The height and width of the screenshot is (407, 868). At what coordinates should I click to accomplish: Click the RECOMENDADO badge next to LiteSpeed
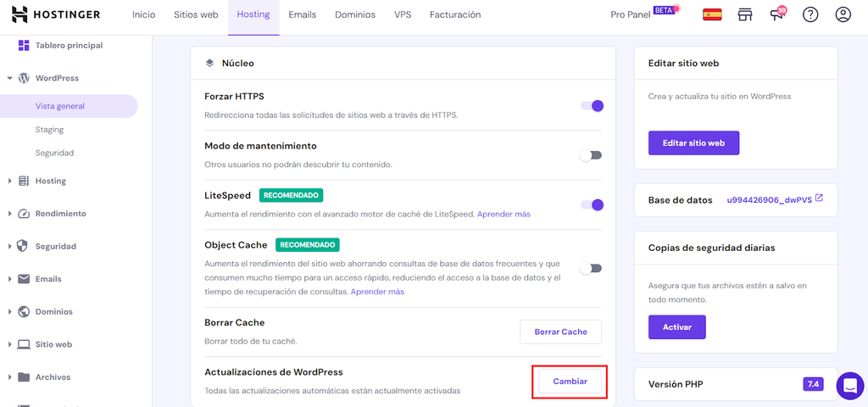[292, 196]
